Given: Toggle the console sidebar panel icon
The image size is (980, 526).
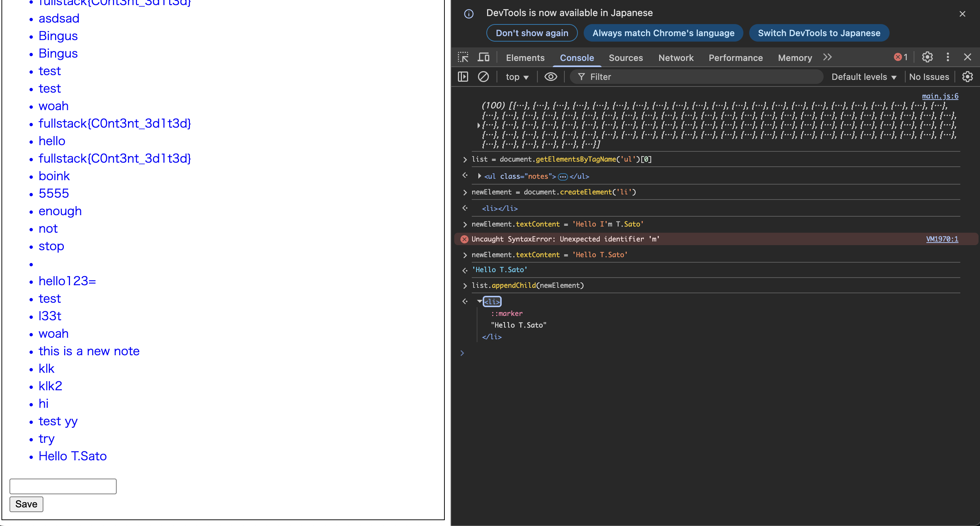Looking at the screenshot, I should pyautogui.click(x=463, y=77).
